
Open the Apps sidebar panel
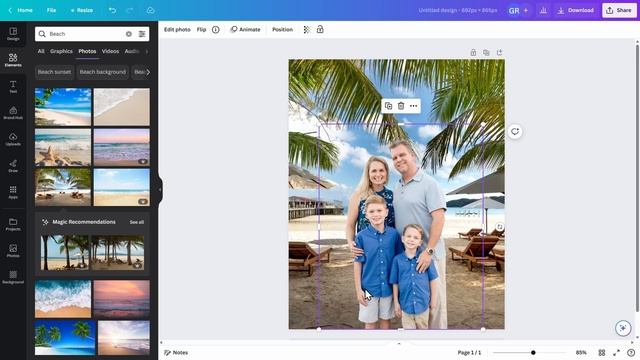(13, 192)
